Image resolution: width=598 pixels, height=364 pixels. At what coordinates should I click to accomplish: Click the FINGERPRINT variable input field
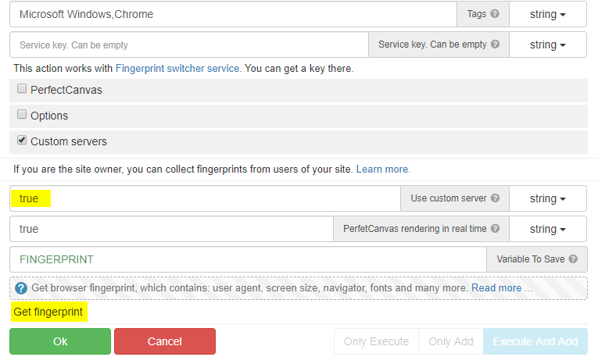tap(246, 259)
